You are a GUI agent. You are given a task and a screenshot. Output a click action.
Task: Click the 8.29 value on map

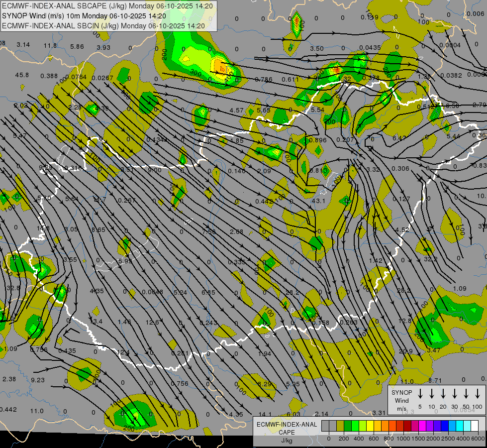click(265, 384)
